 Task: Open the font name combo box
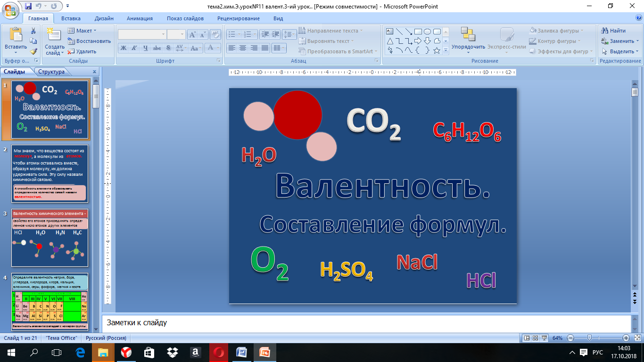tap(142, 34)
